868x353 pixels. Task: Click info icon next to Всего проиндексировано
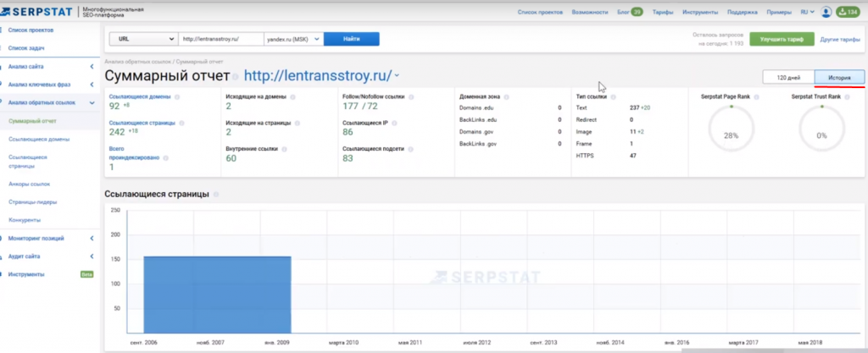(165, 158)
